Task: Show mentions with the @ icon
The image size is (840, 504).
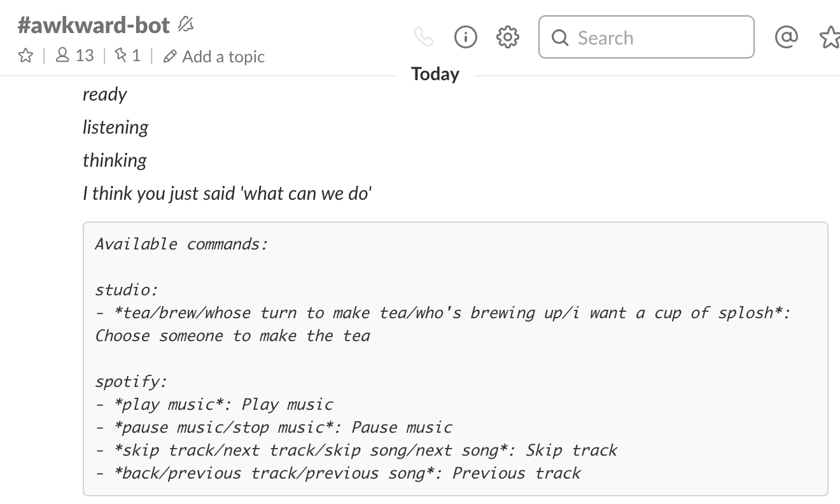Action: pos(786,38)
